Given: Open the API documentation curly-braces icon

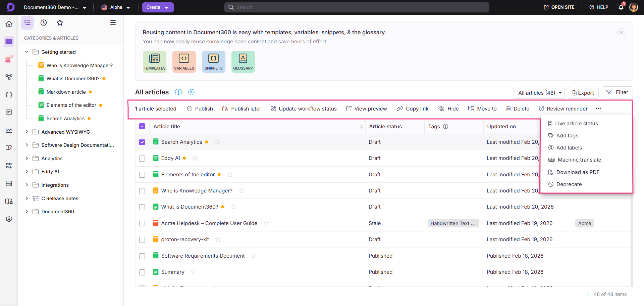Looking at the screenshot, I should pyautogui.click(x=9, y=95).
